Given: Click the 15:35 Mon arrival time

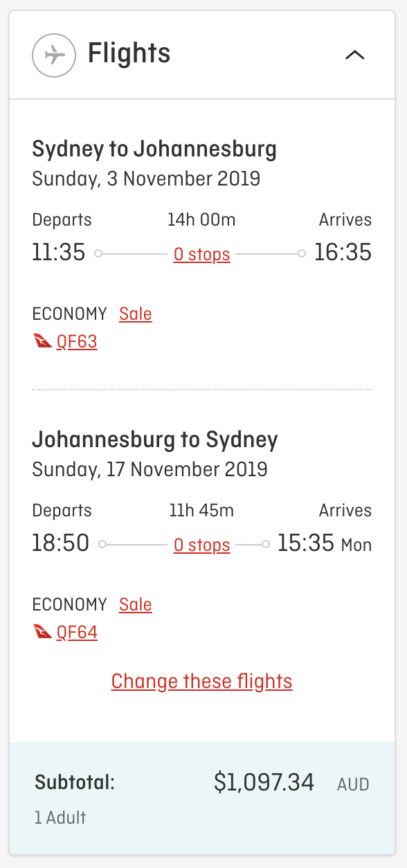Looking at the screenshot, I should (x=325, y=543).
